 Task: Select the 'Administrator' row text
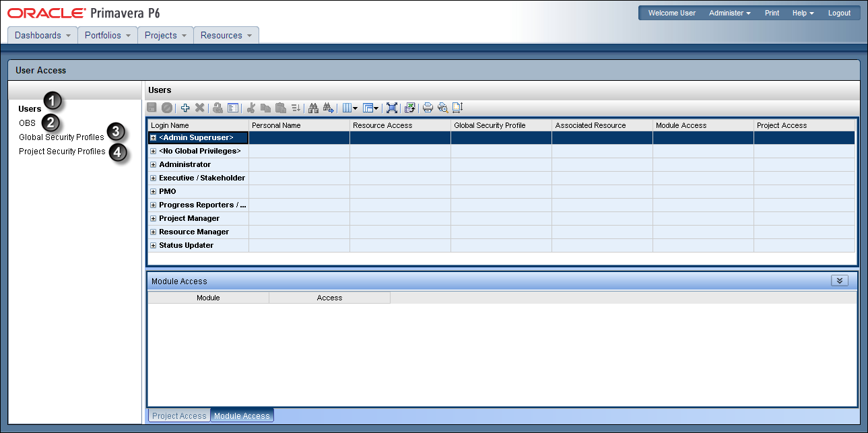click(185, 164)
